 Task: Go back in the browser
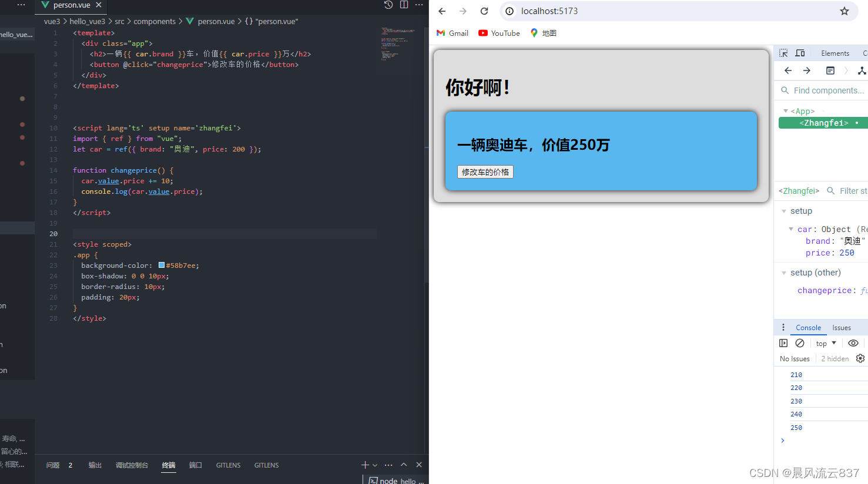pyautogui.click(x=442, y=11)
